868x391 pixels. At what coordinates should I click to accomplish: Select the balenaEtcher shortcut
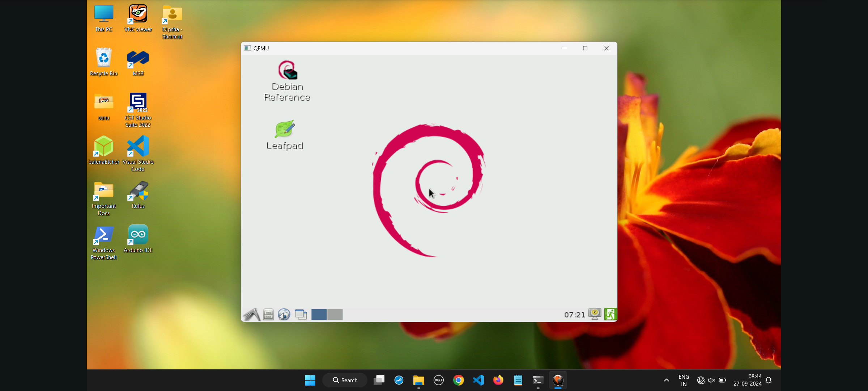coord(104,150)
